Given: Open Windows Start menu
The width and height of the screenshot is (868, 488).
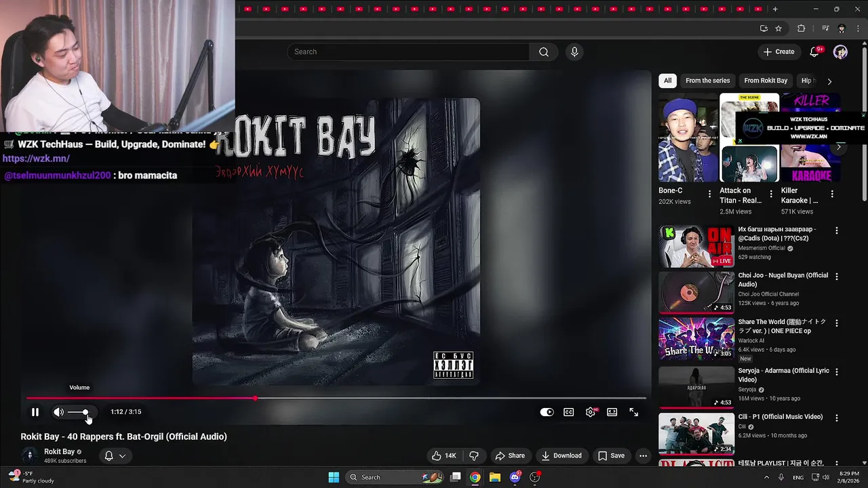Looking at the screenshot, I should pos(334,477).
